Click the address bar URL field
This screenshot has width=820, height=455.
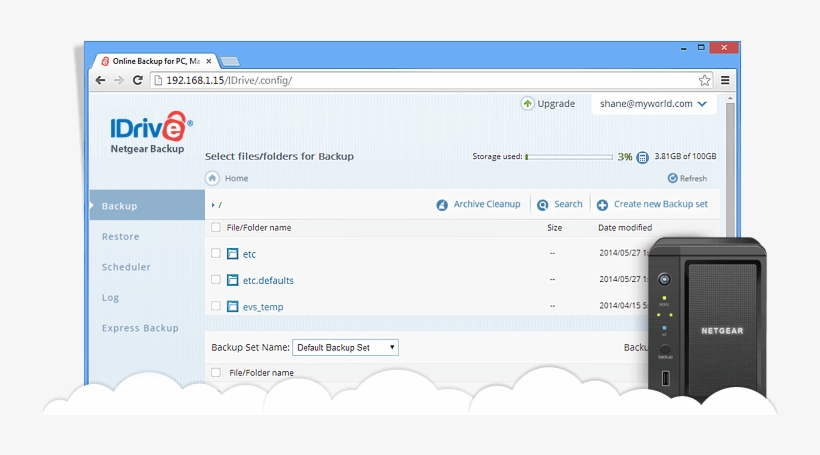click(x=429, y=80)
